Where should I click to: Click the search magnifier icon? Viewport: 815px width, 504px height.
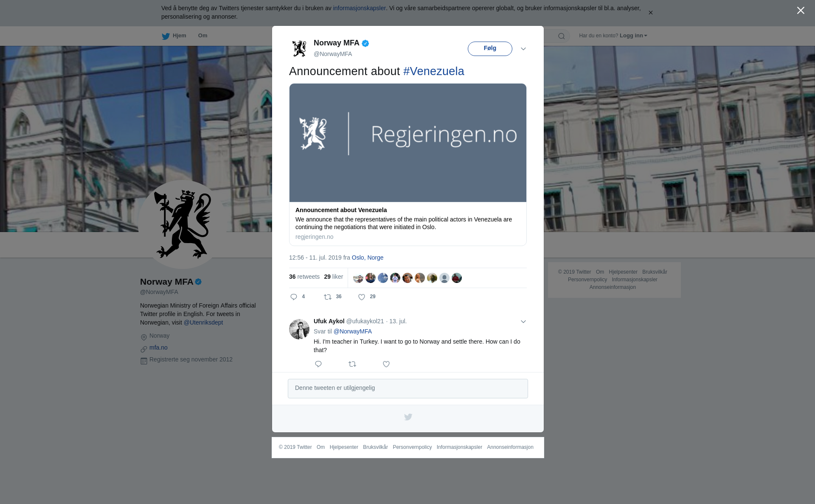pos(561,36)
